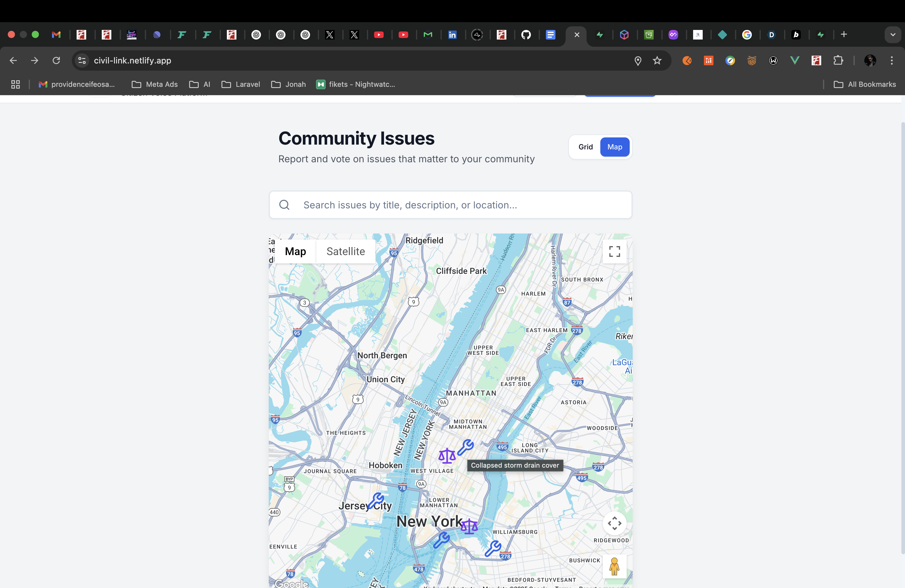The width and height of the screenshot is (905, 588).
Task: Select the default Map type button
Action: 295,251
